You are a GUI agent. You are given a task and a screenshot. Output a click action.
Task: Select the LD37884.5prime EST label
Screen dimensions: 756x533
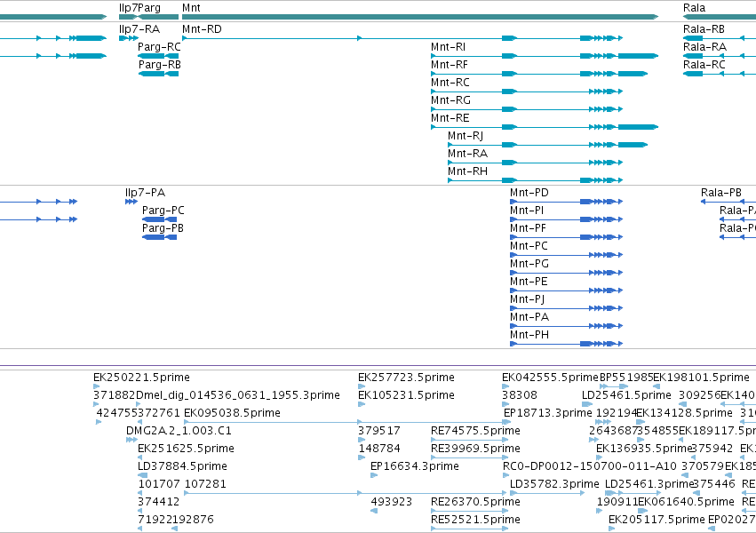point(182,466)
